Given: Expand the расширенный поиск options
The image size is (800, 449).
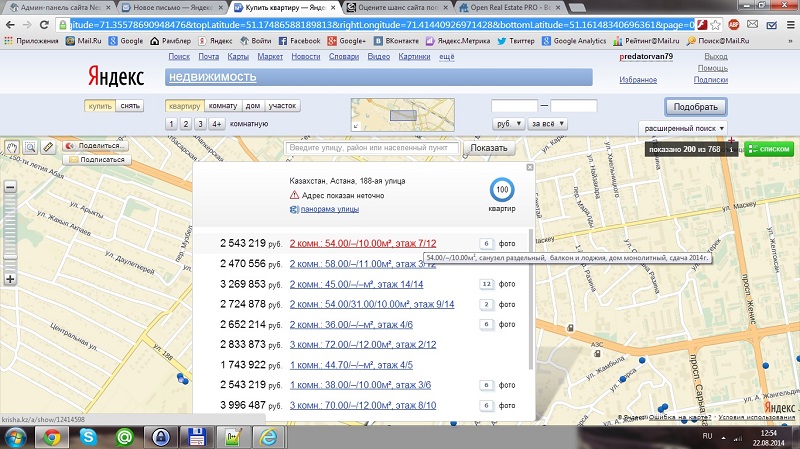Looking at the screenshot, I should click(683, 128).
